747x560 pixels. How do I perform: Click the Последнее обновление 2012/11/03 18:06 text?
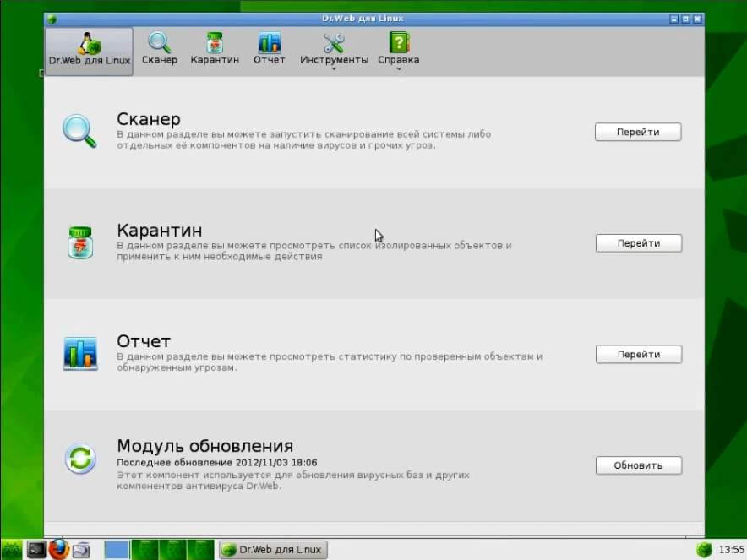coord(217,462)
